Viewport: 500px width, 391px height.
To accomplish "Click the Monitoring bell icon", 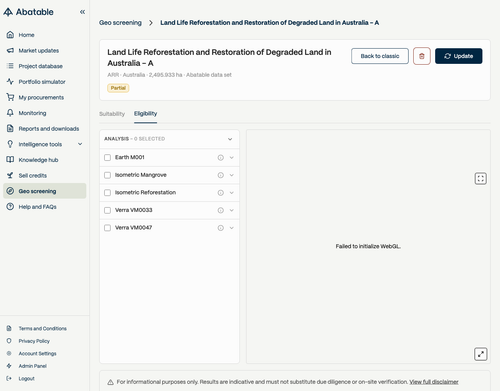I will tap(10, 113).
